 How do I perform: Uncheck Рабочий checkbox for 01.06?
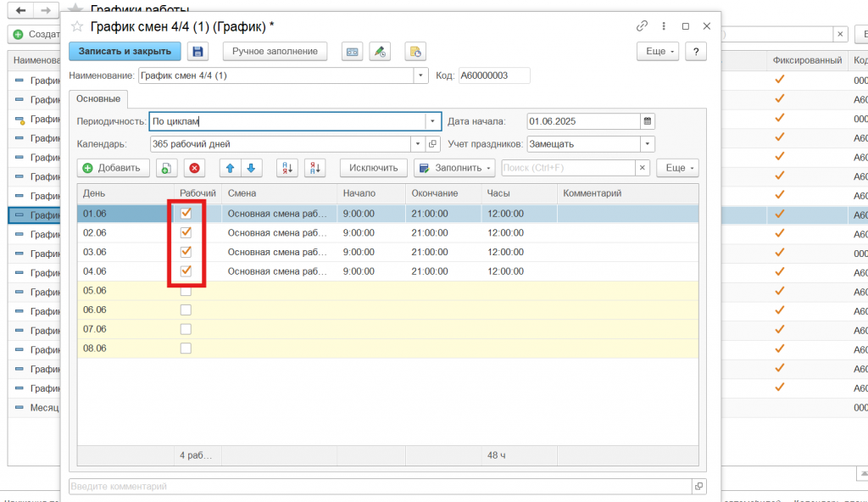click(186, 214)
